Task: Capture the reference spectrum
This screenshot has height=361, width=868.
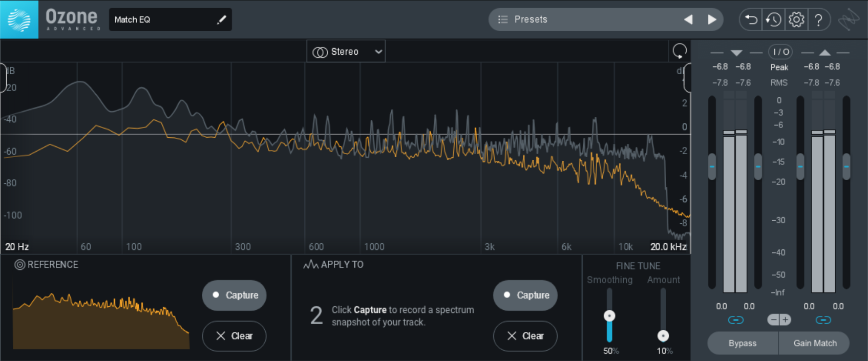Action: tap(234, 295)
